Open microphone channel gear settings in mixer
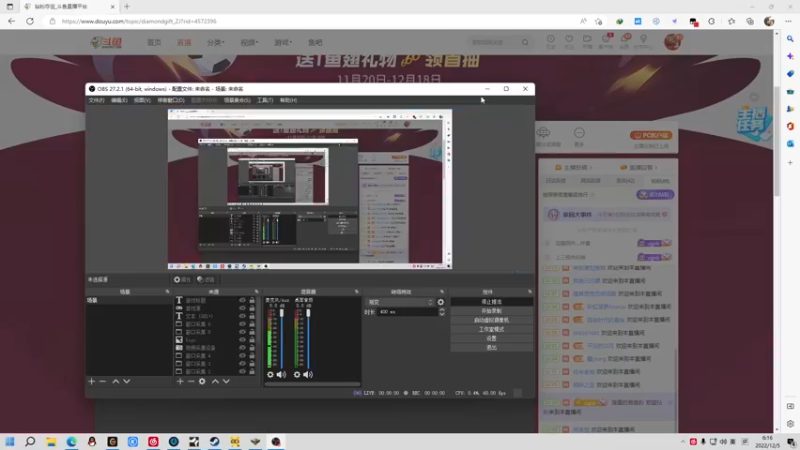 pyautogui.click(x=270, y=374)
